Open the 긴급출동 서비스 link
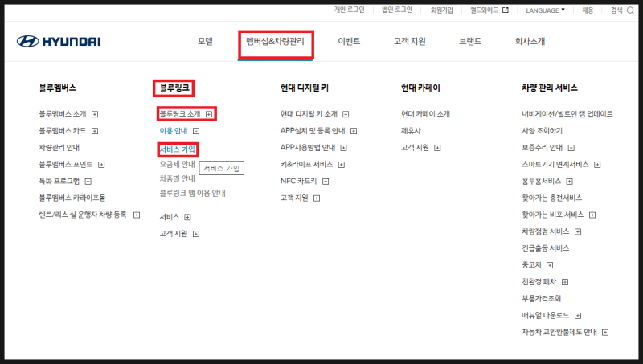 coord(546,248)
